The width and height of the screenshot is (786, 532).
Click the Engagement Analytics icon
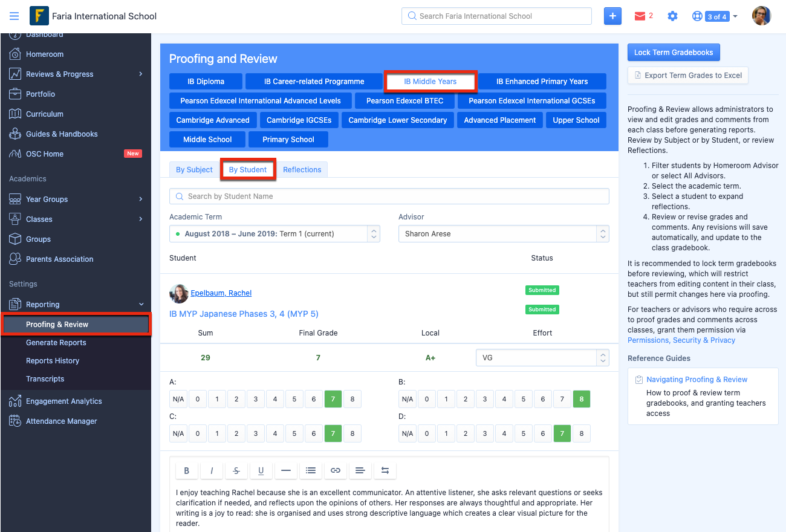pyautogui.click(x=15, y=401)
